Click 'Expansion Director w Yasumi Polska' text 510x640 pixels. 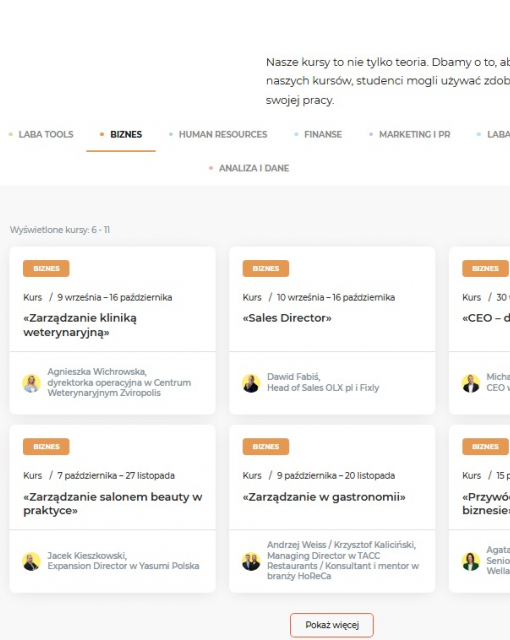123,566
